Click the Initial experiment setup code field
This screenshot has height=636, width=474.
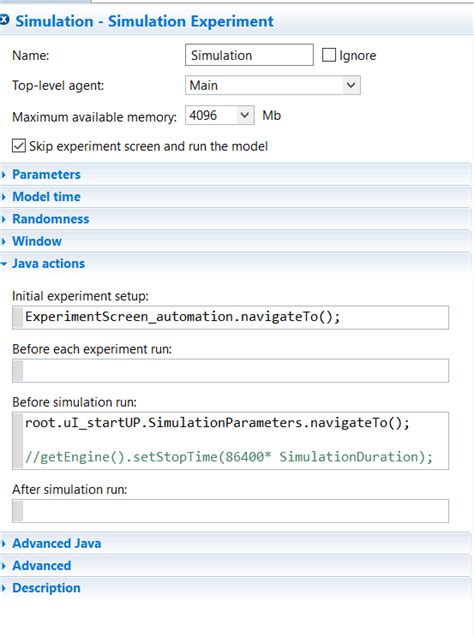[x=230, y=317]
